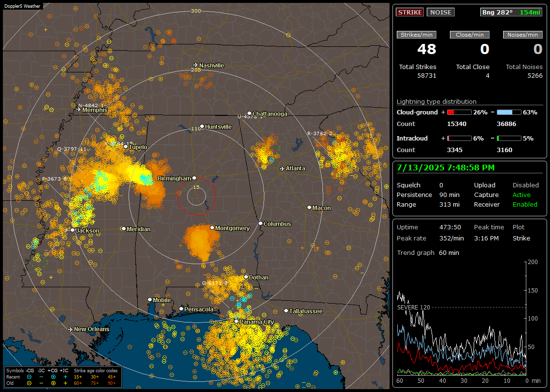Screen dimensions: 550x392
Task: Select the Mobile city marker dot
Action: [150, 300]
